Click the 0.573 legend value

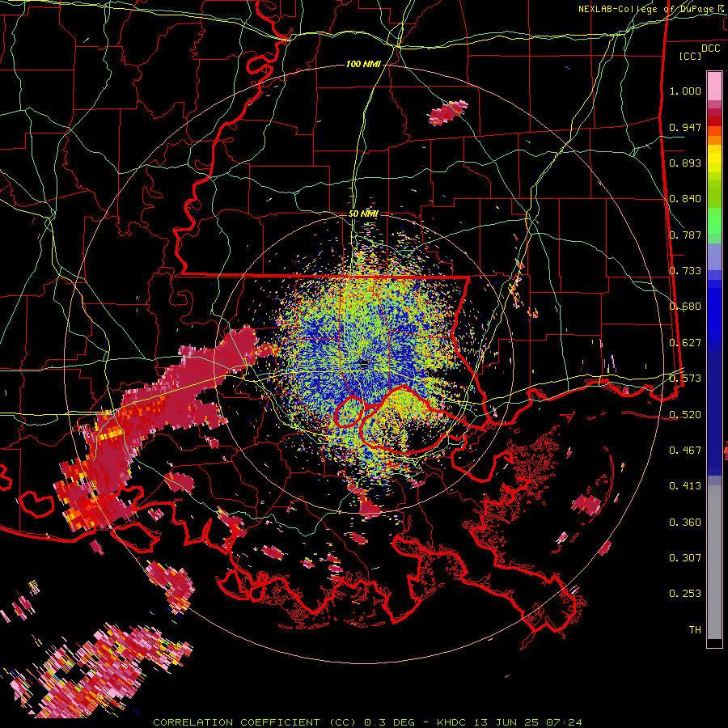pyautogui.click(x=685, y=379)
